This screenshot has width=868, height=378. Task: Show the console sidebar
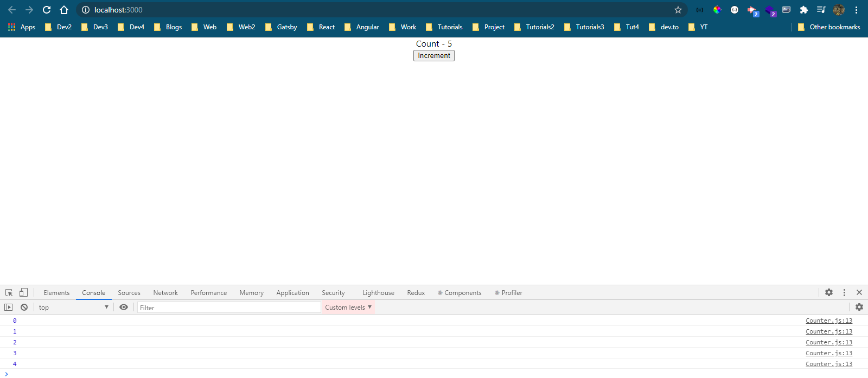click(8, 307)
